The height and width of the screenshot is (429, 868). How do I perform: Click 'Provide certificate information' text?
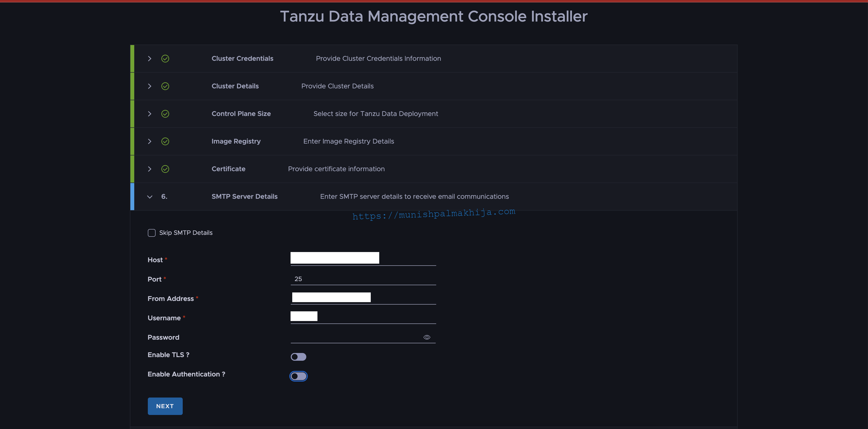coord(336,169)
